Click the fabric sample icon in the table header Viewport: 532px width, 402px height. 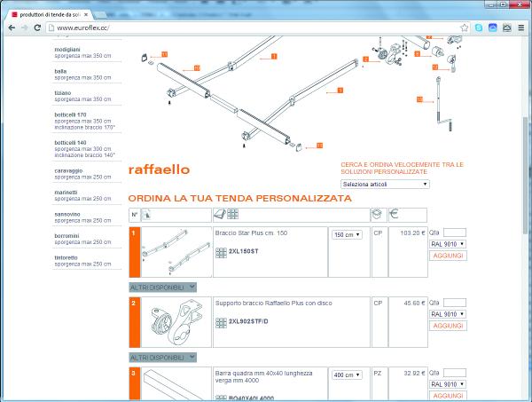pos(220,214)
